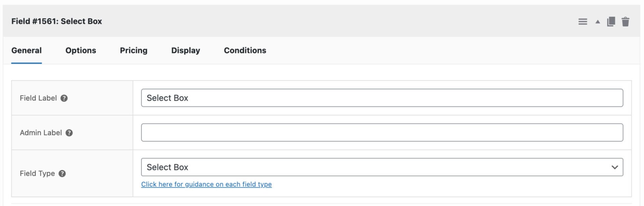
Task: Delete Field #1561 via the trash icon
Action: 626,21
